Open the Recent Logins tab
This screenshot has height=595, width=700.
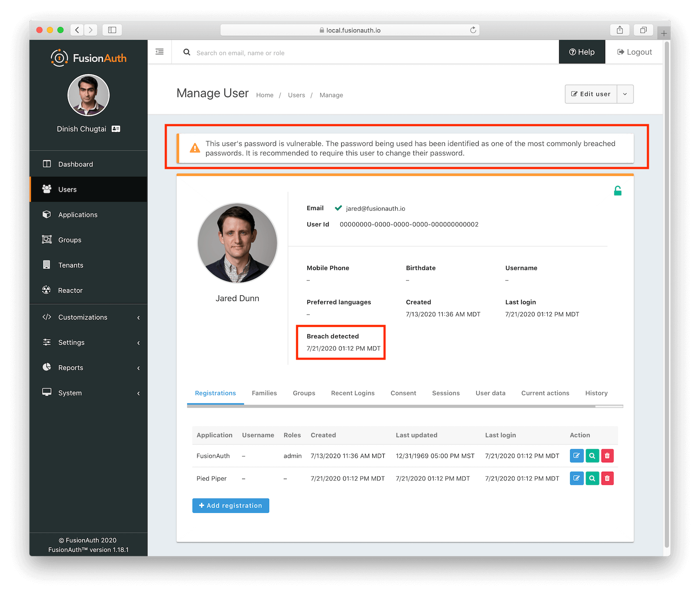(x=353, y=393)
